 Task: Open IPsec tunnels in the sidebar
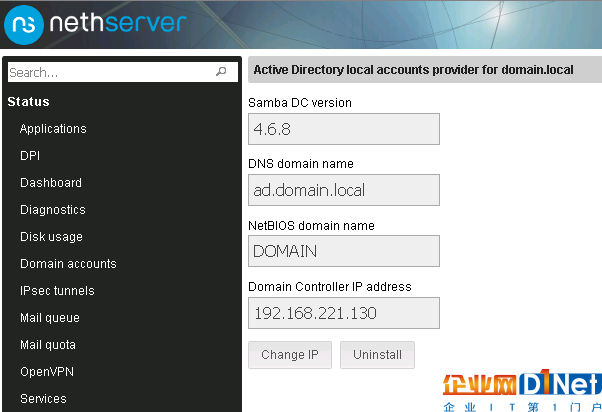point(57,291)
